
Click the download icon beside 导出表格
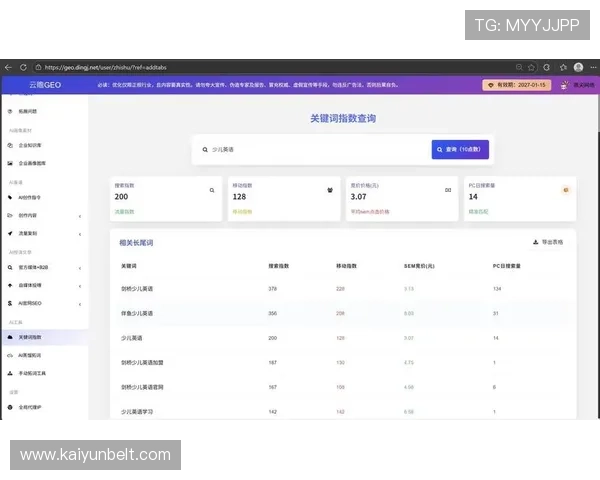(536, 242)
